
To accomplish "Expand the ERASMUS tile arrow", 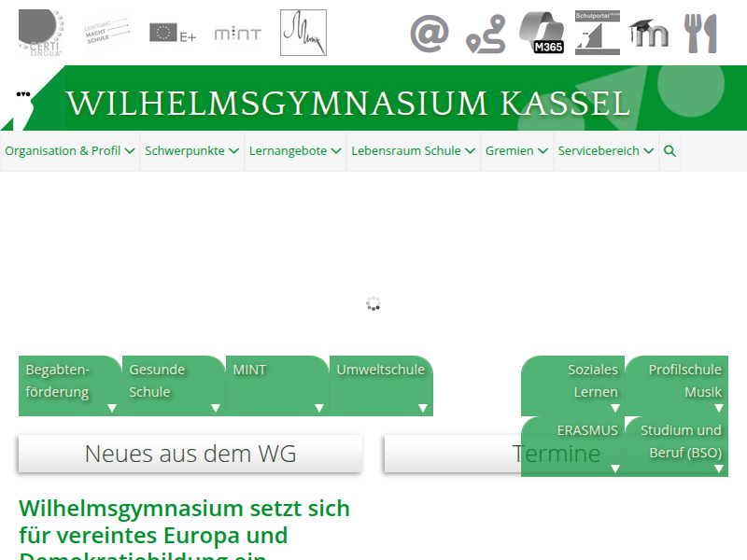I will (x=615, y=469).
